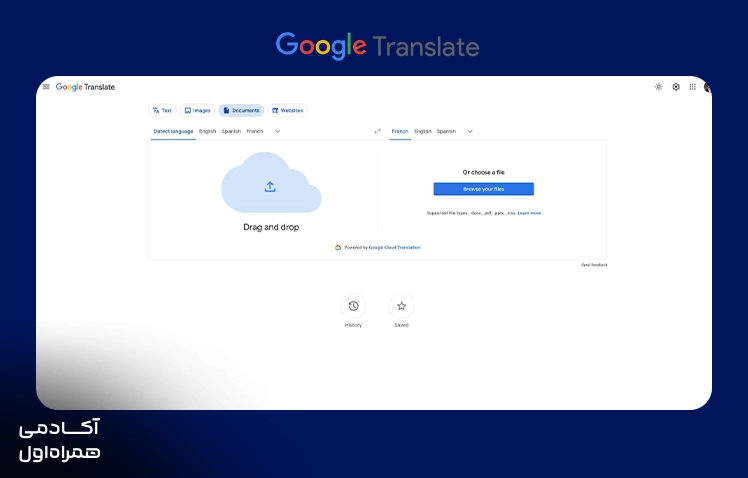The height and width of the screenshot is (478, 748).
Task: Click the Google Translate logo
Action: (85, 87)
